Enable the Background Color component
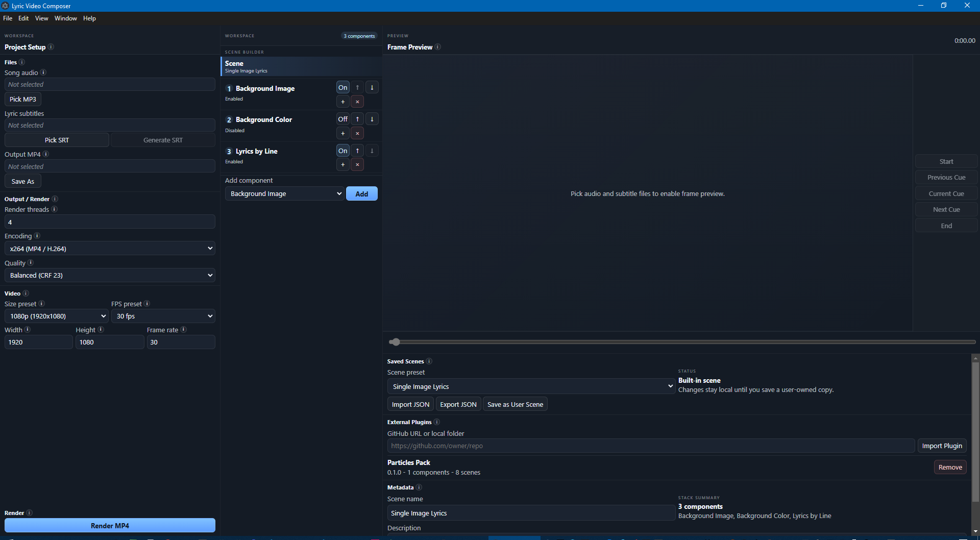This screenshot has width=980, height=540. (x=342, y=119)
